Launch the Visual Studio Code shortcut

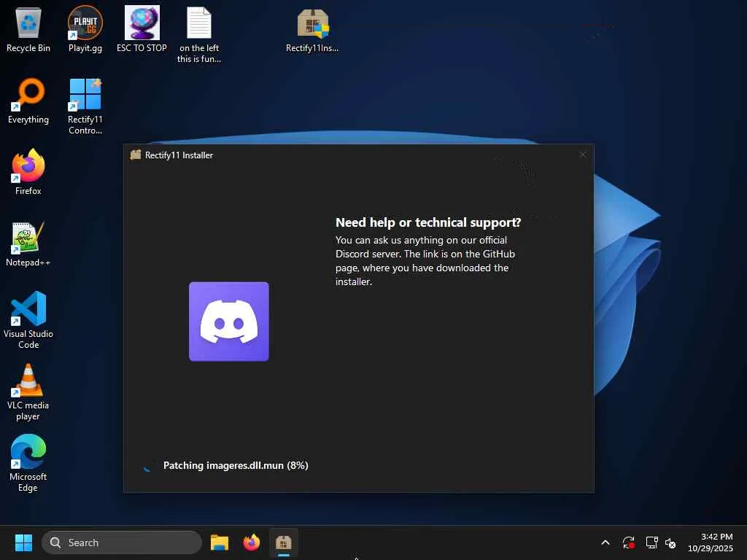(x=28, y=320)
